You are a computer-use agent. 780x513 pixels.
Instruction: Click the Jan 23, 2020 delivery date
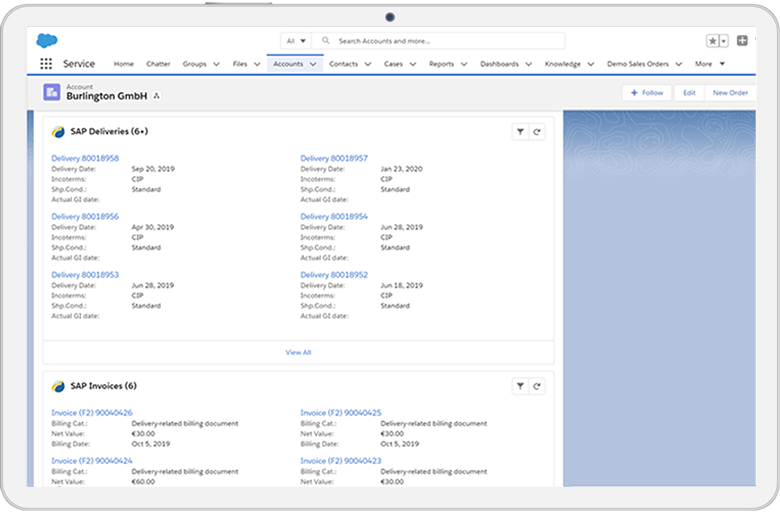coord(401,169)
